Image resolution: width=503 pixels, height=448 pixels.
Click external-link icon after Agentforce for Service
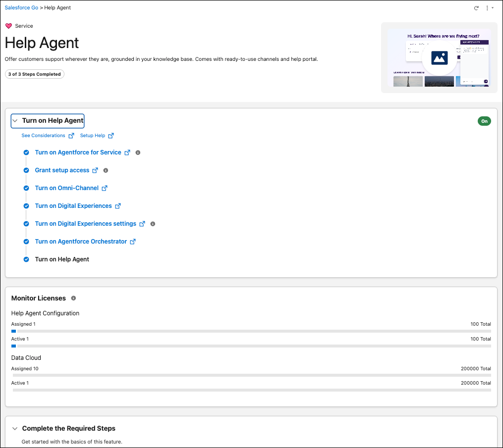[127, 152]
